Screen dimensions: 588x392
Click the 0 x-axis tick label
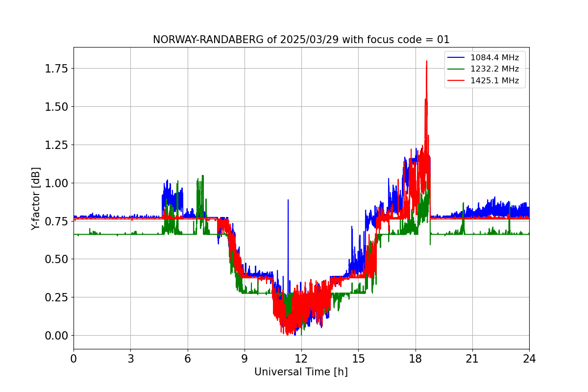click(x=73, y=359)
